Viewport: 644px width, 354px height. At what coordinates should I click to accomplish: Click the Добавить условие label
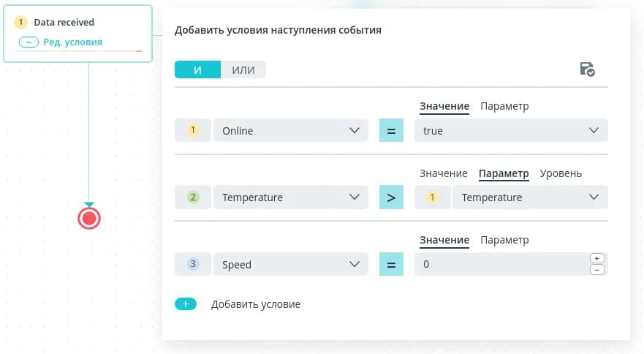tap(255, 304)
